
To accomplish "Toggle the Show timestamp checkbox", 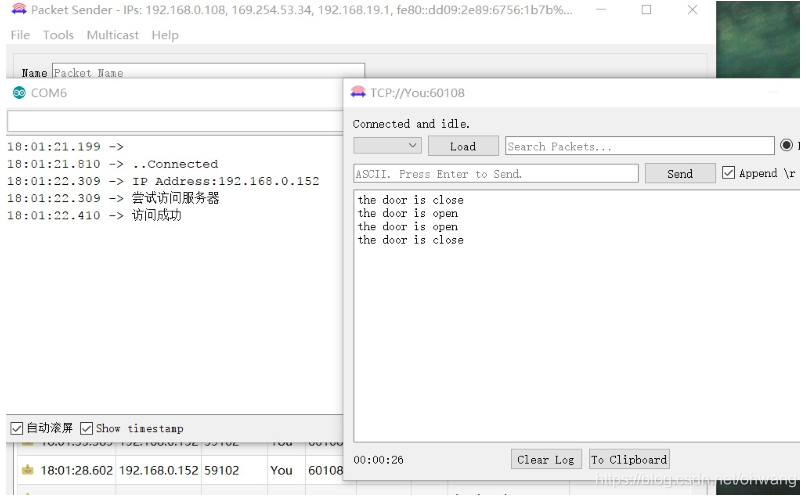I will [x=86, y=428].
